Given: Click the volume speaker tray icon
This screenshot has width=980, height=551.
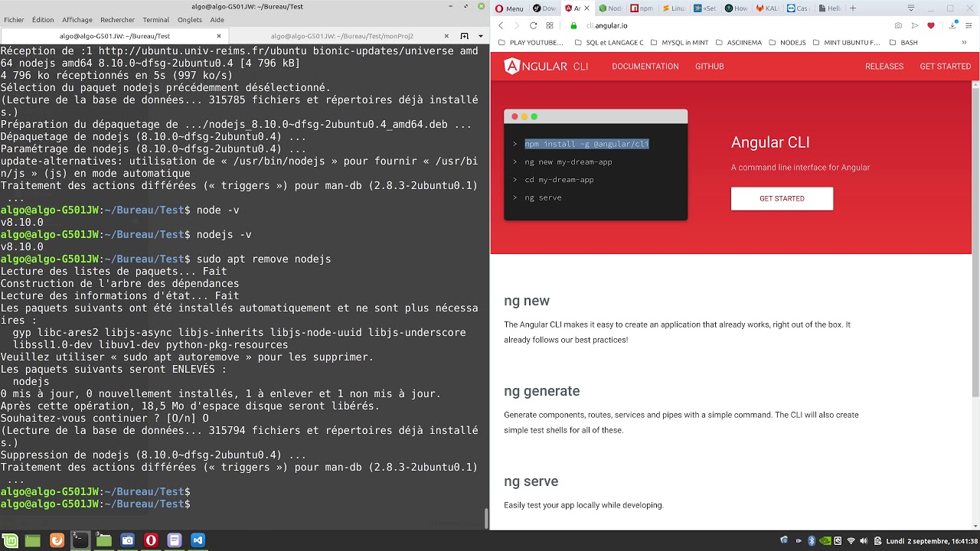Looking at the screenshot, I should click(864, 541).
